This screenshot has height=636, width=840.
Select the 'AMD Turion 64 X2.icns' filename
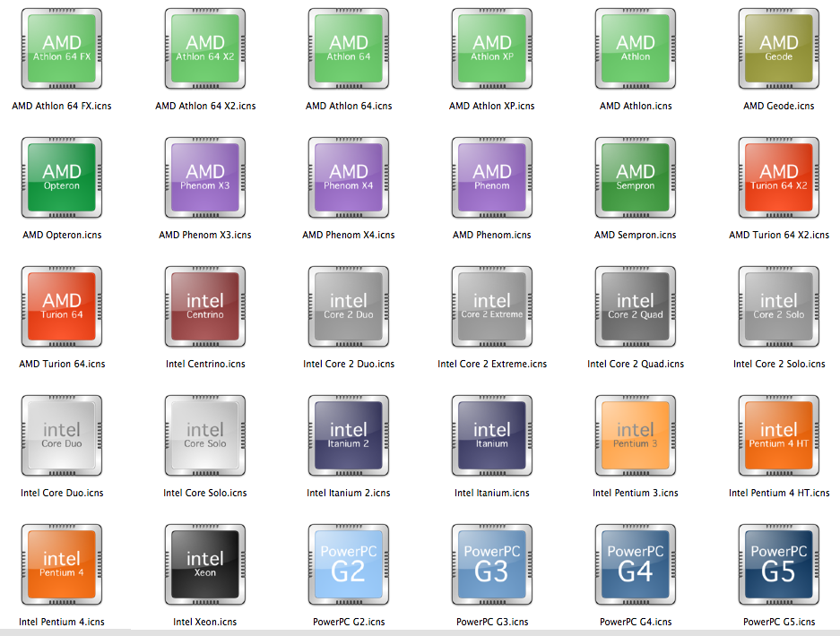click(x=779, y=235)
